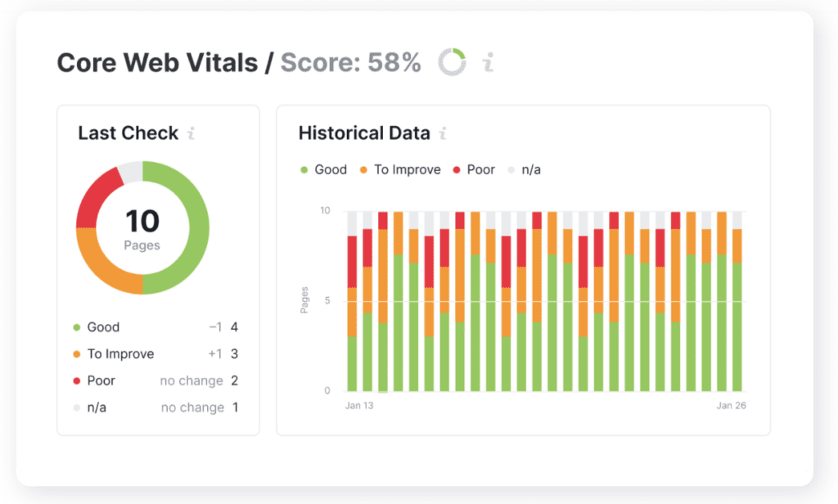Toggle the To Improve series in chart legend
The width and height of the screenshot is (838, 504).
399,169
